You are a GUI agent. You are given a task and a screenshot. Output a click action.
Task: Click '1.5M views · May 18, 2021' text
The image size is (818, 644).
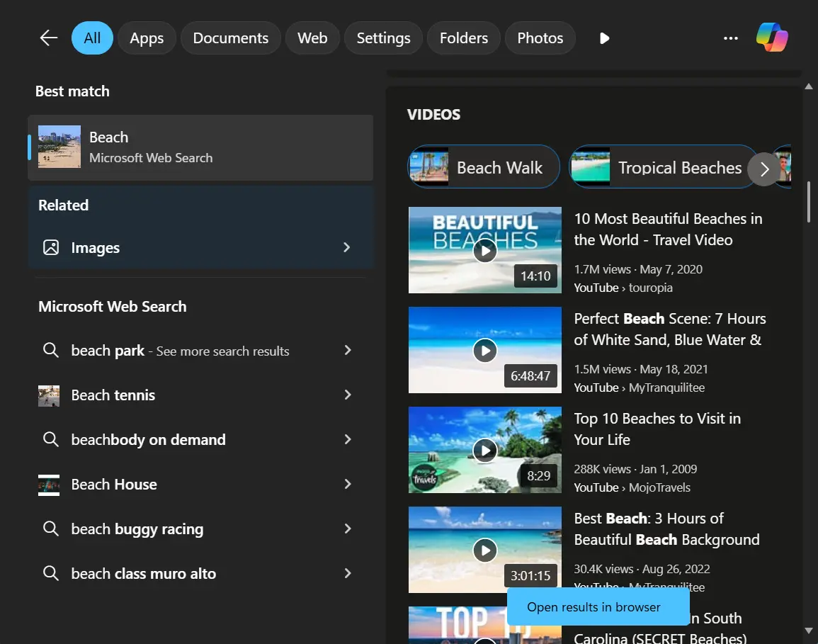pos(641,369)
